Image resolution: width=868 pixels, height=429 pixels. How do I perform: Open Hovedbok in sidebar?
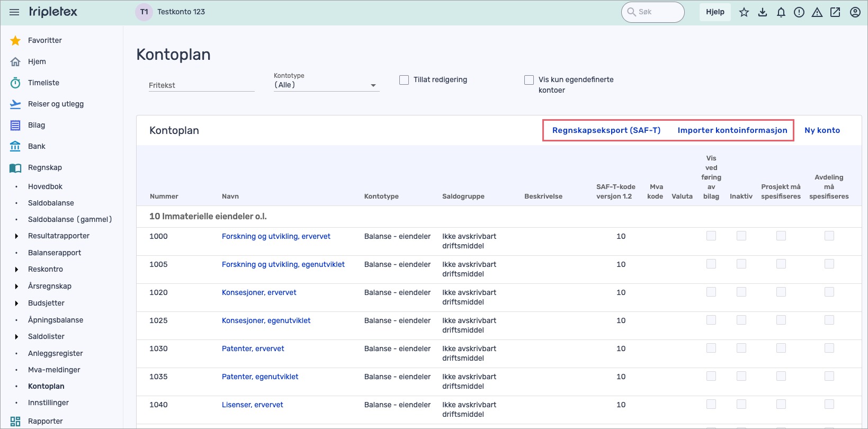tap(45, 186)
